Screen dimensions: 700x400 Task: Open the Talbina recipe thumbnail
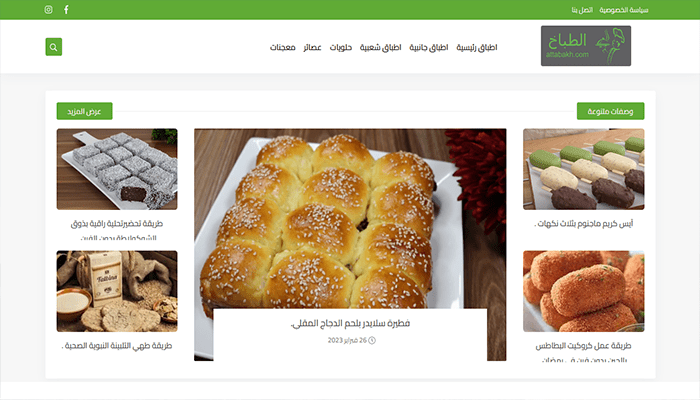click(x=117, y=291)
